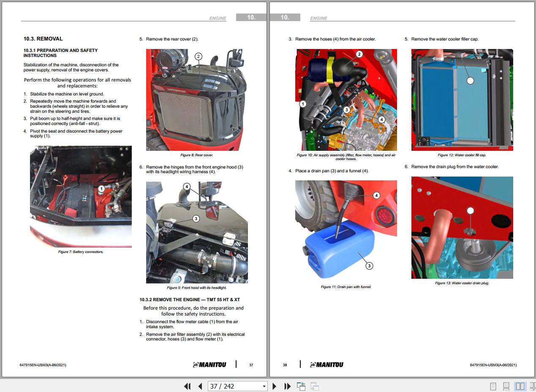Select two-page continuous view
The image size is (536, 392).
(x=532, y=386)
